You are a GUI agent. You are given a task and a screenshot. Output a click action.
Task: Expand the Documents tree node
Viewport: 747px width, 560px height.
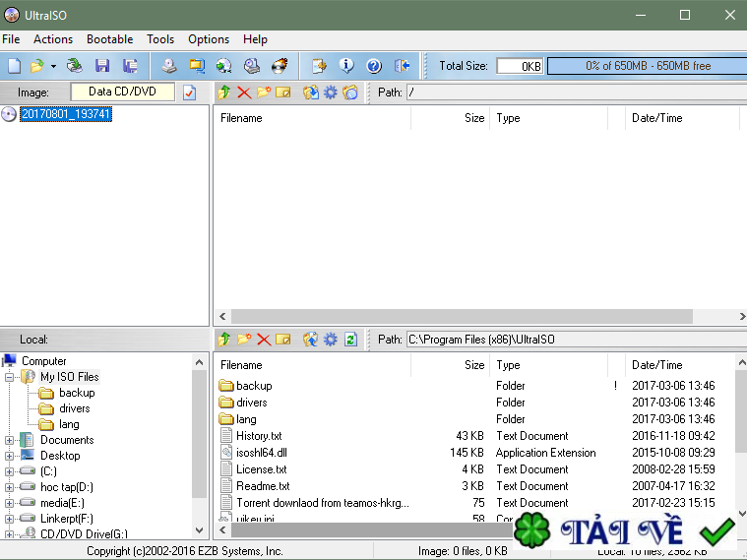pyautogui.click(x=10, y=440)
